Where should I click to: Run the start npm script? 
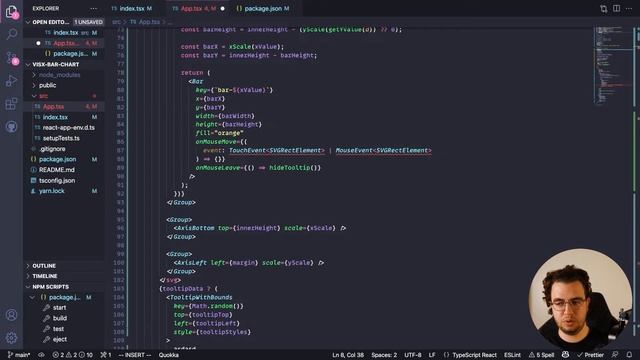click(x=59, y=308)
